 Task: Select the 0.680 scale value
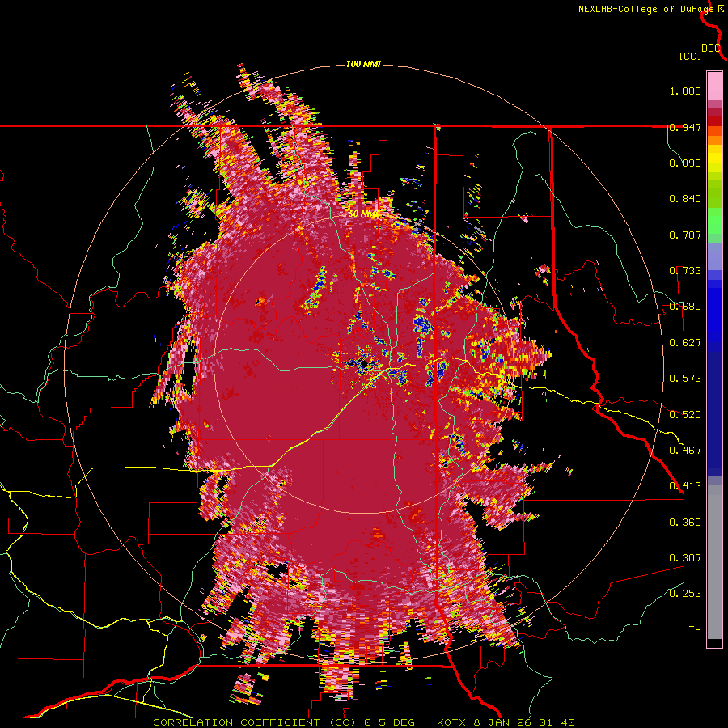pos(685,307)
